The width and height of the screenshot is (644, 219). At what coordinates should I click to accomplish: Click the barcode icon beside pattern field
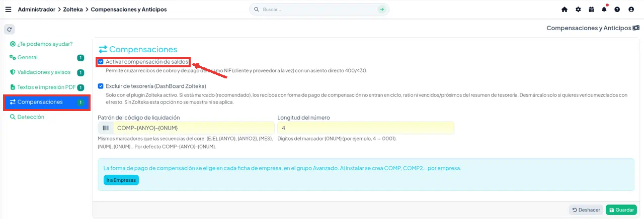(x=106, y=128)
